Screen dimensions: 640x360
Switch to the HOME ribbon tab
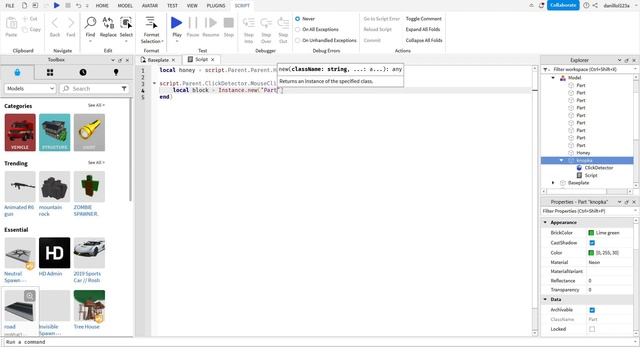point(102,6)
